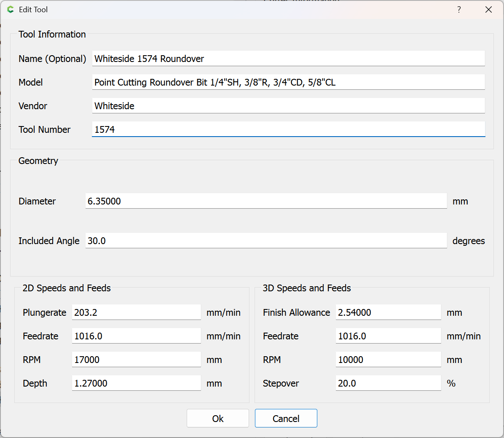The image size is (504, 438).
Task: Click the Depth label text
Action: coord(35,383)
